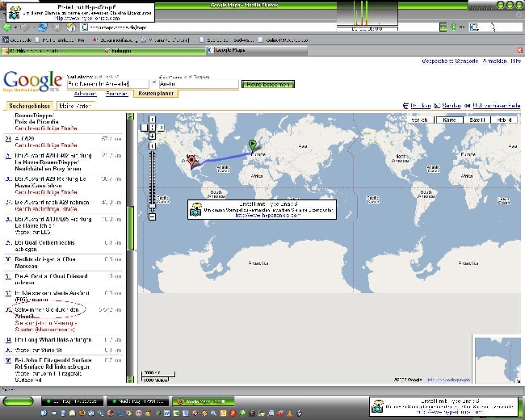Viewport: 525px width, 420px height.
Task: Click the overview mini map thumbnail
Action: pyautogui.click(x=496, y=360)
